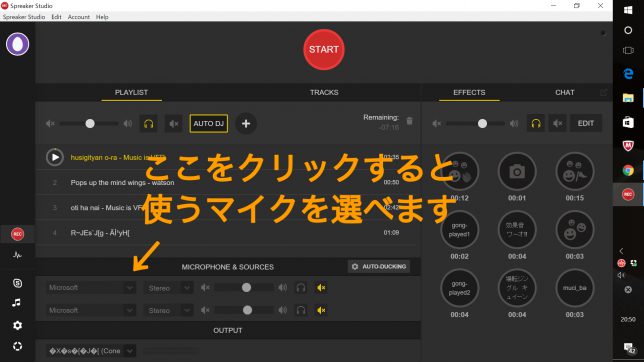644x362 pixels.
Task: Open the settings gear in sidebar
Action: pyautogui.click(x=17, y=325)
